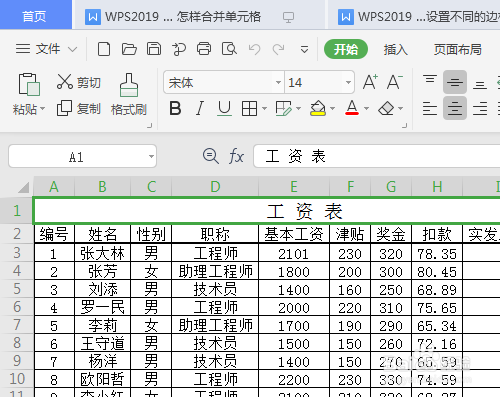
Task: Switch to the 插入 ribbon tab
Action: (x=395, y=49)
